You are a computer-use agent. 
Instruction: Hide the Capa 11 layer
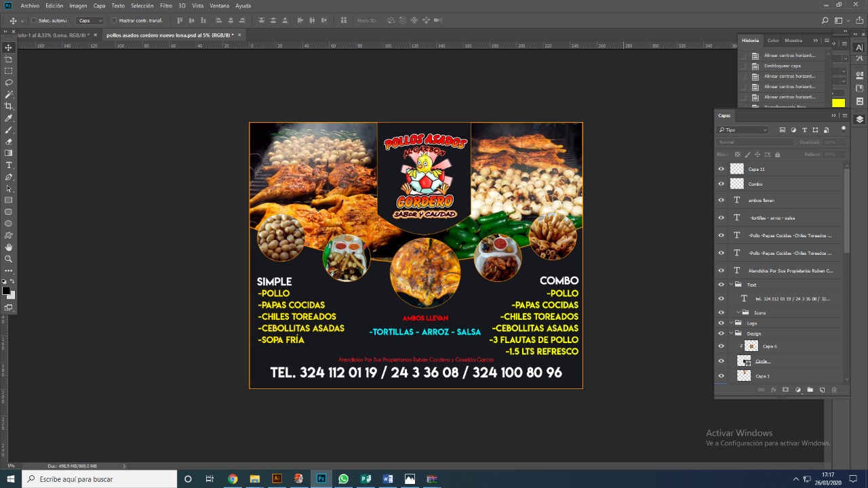(x=721, y=169)
